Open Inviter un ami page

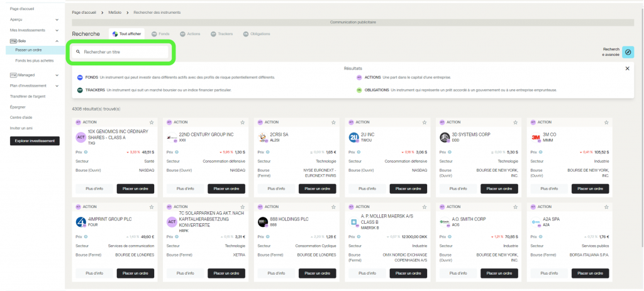pyautogui.click(x=21, y=128)
